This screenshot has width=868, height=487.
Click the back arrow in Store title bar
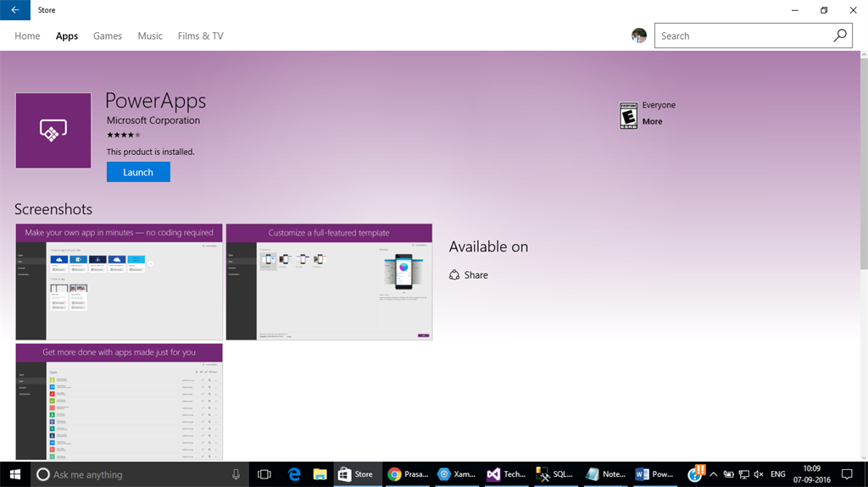15,10
